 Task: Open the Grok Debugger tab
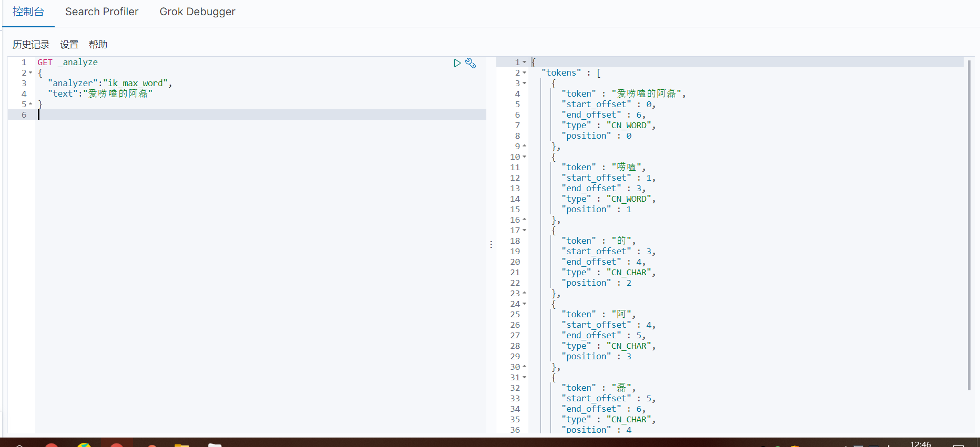[x=197, y=12]
